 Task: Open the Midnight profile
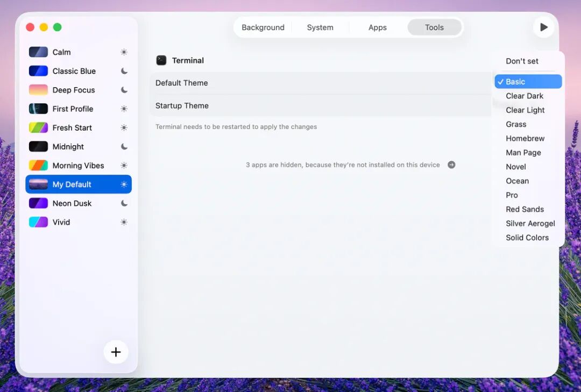tap(79, 147)
